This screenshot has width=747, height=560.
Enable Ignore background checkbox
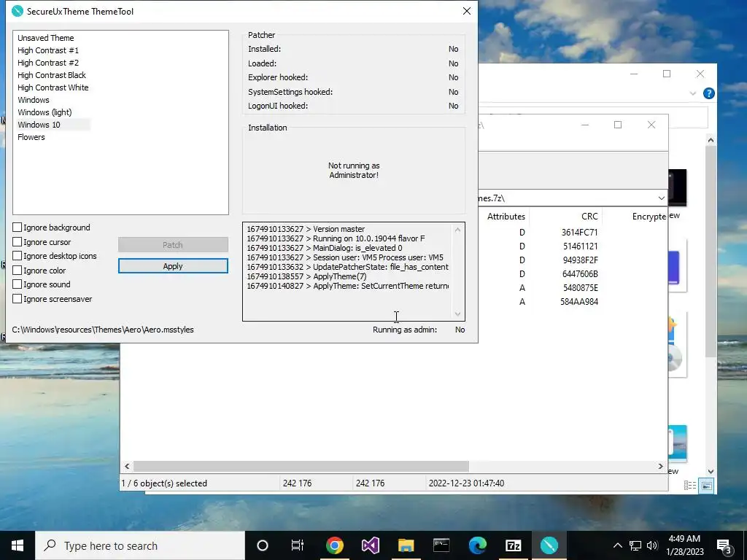pos(18,227)
